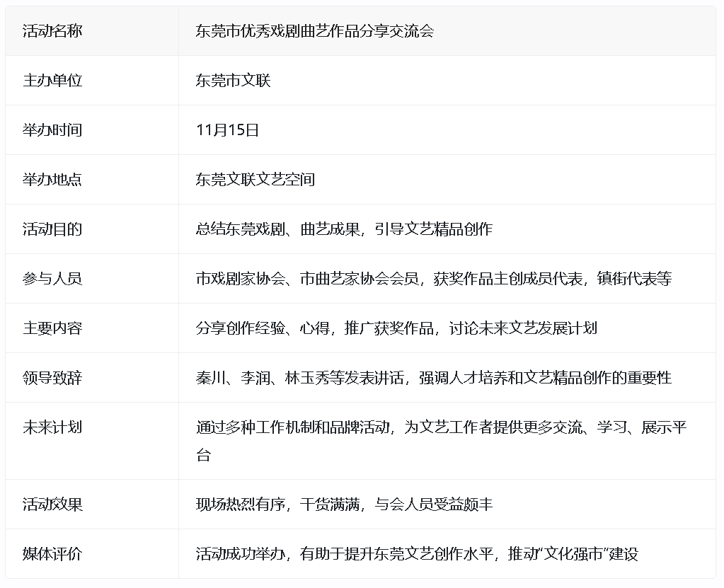The width and height of the screenshot is (724, 588).
Task: Click the 领导致辞 label
Action: pos(52,378)
